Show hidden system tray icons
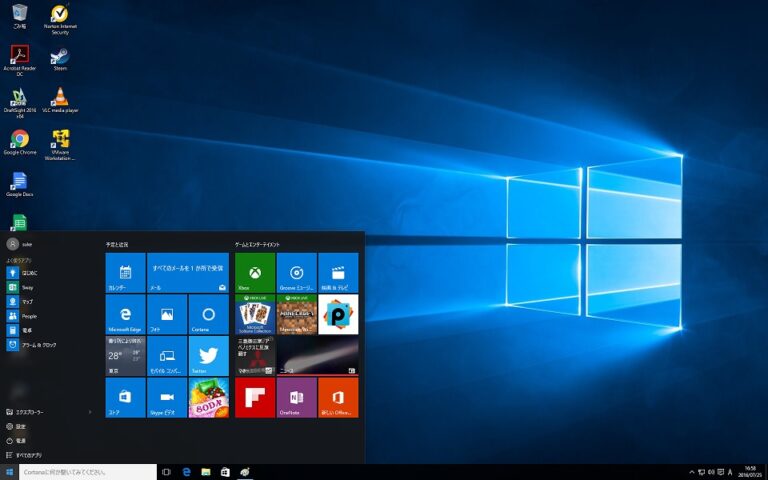Image resolution: width=768 pixels, height=480 pixels. click(692, 472)
